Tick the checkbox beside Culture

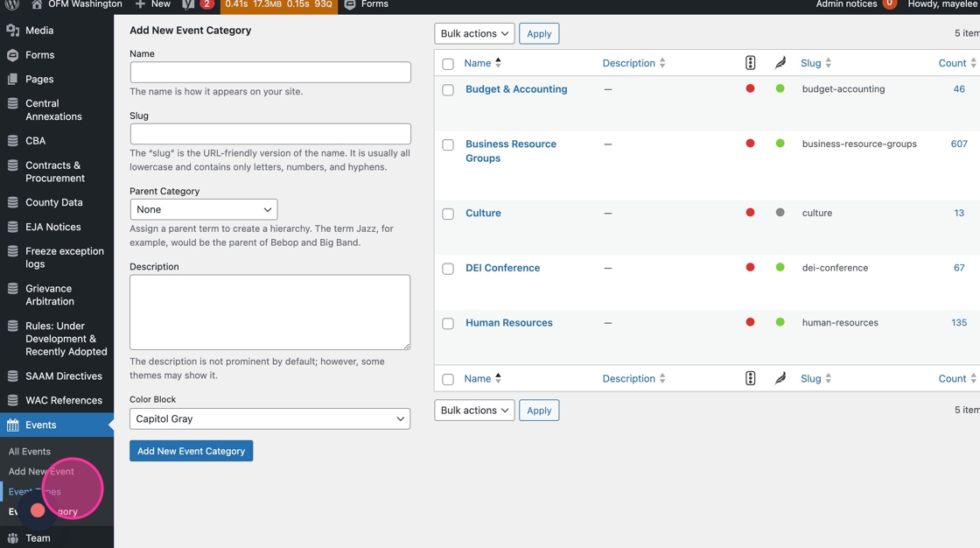point(448,214)
